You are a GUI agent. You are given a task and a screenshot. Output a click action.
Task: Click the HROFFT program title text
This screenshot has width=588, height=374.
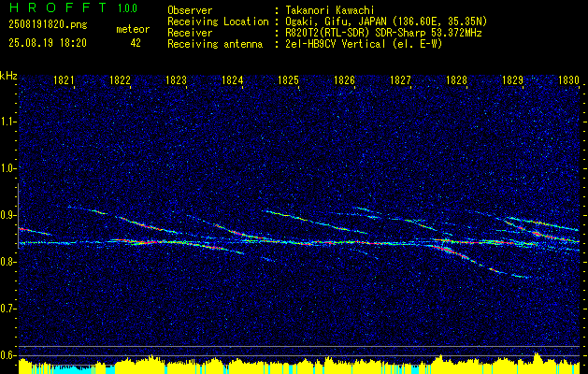coord(58,7)
